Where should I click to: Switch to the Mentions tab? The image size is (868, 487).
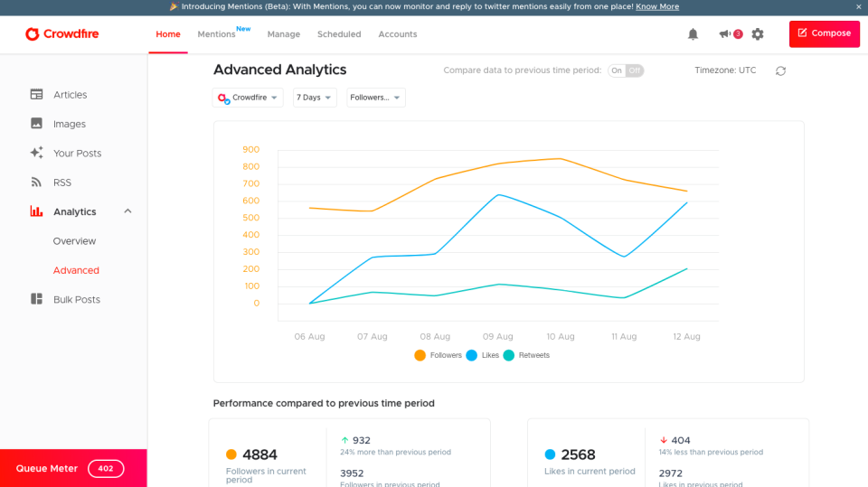(217, 34)
